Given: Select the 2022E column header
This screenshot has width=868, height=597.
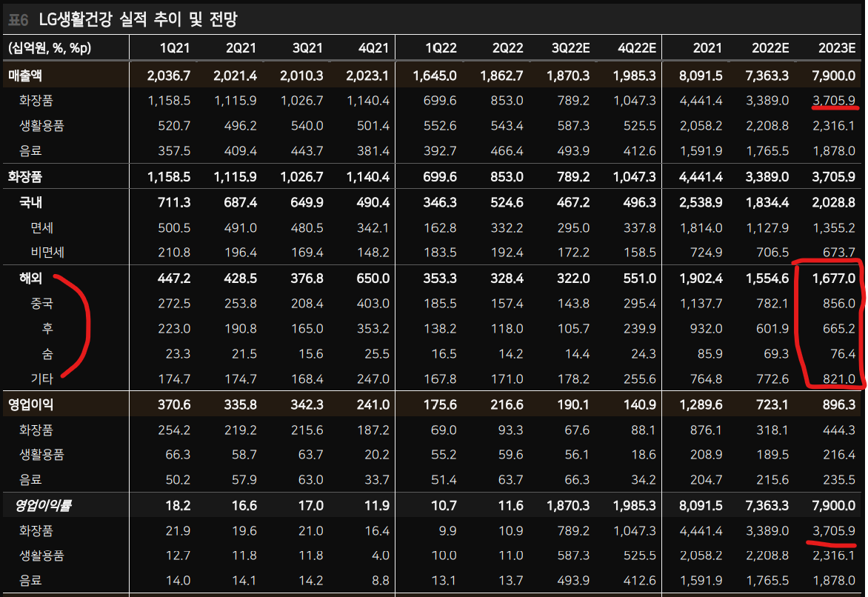Looking at the screenshot, I should click(x=770, y=48).
